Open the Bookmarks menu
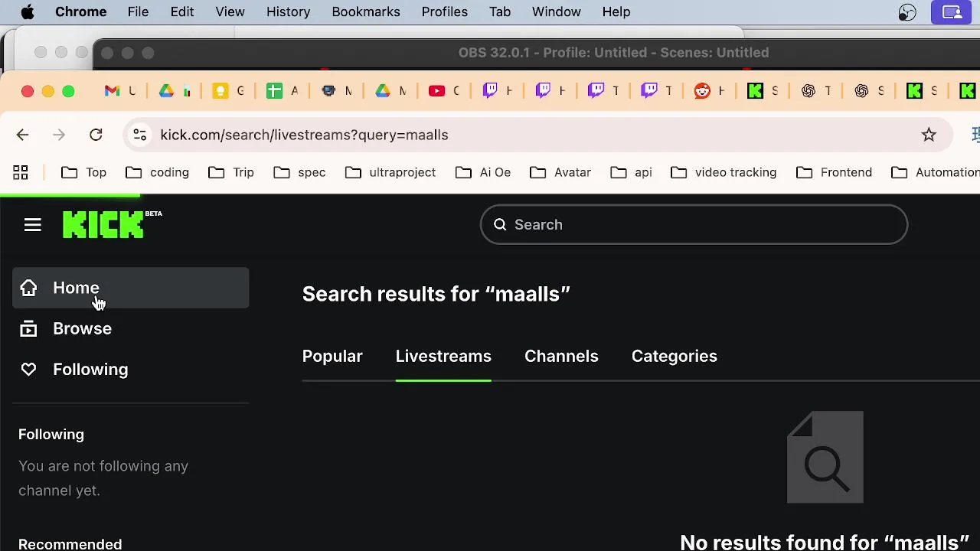The image size is (980, 551). point(366,12)
